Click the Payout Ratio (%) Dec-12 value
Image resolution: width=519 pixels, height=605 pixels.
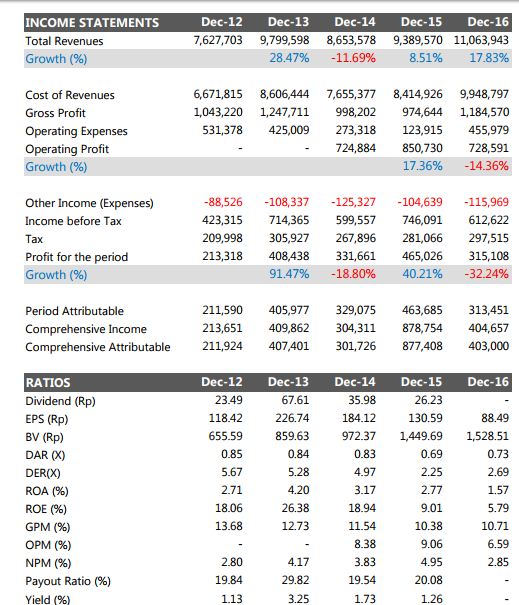point(229,580)
